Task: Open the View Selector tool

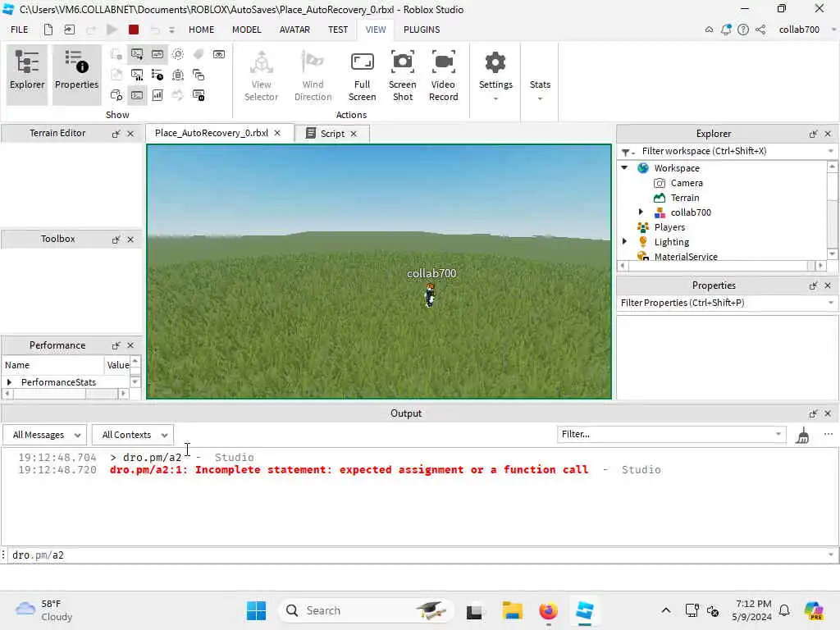Action: click(262, 75)
